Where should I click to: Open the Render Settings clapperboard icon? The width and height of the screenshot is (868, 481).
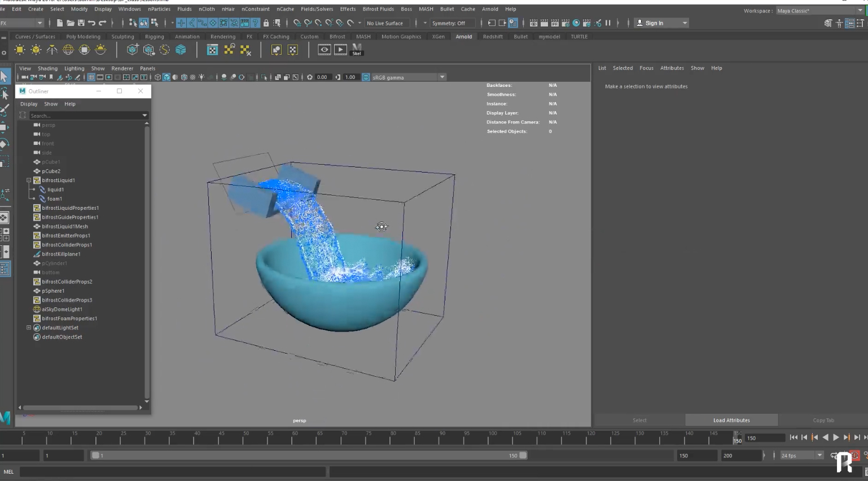click(x=565, y=23)
